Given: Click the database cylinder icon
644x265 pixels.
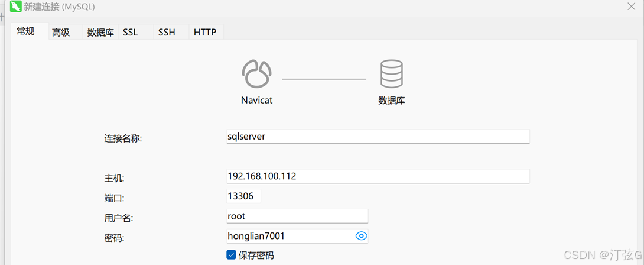Looking at the screenshot, I should tap(391, 73).
